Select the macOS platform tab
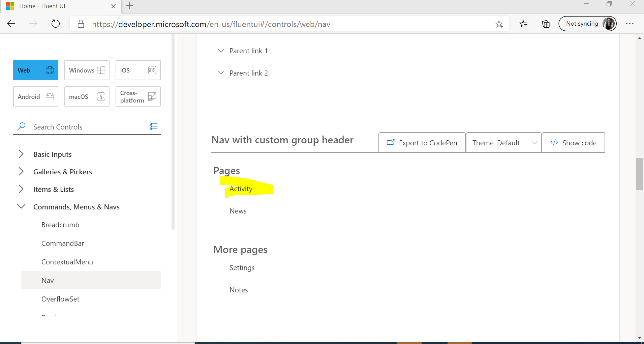The image size is (644, 344). click(x=87, y=96)
